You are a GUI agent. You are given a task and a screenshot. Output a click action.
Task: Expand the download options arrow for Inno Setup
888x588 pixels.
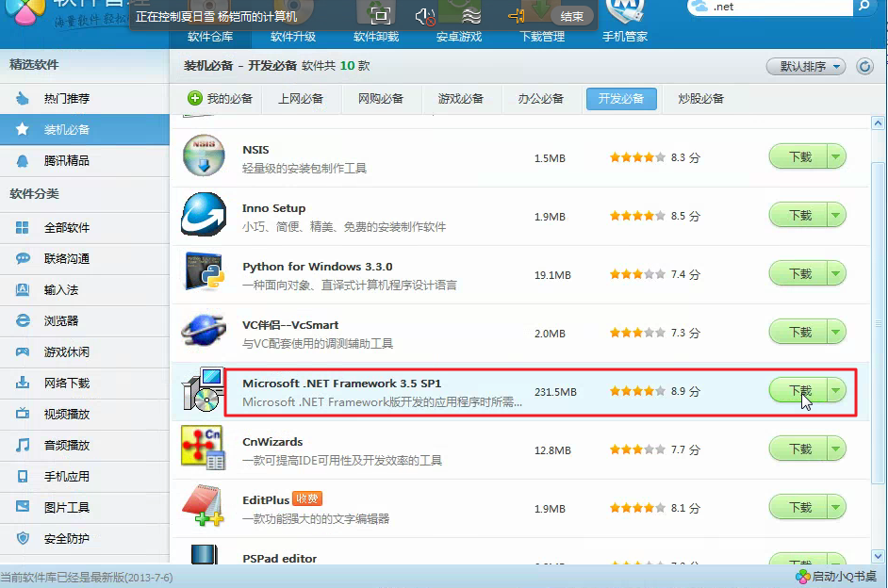(x=836, y=215)
